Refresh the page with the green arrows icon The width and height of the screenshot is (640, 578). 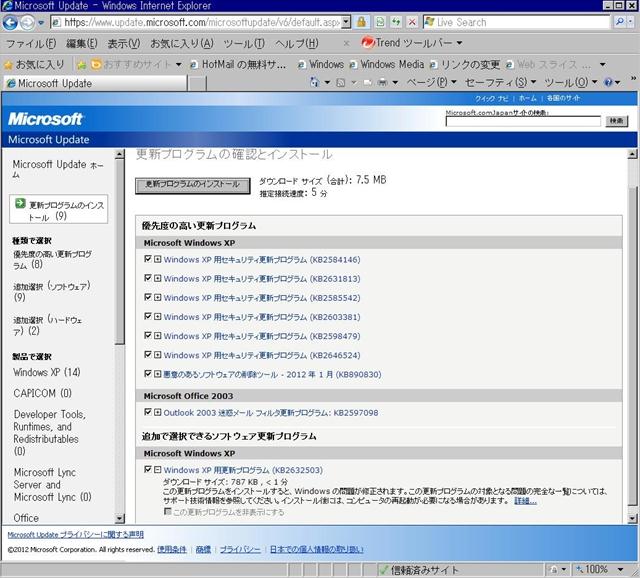click(x=396, y=22)
